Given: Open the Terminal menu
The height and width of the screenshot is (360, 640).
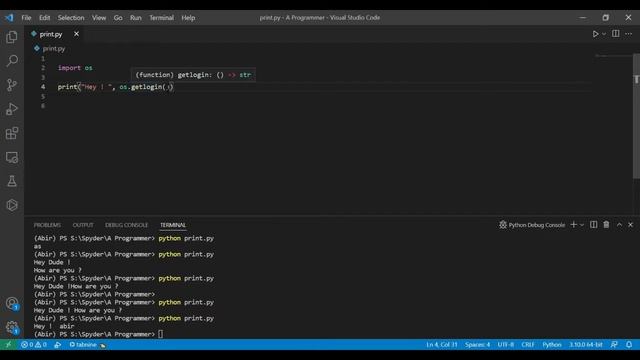Looking at the screenshot, I should click(161, 18).
